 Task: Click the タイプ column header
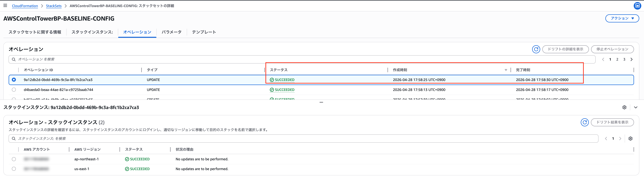pyautogui.click(x=152, y=70)
